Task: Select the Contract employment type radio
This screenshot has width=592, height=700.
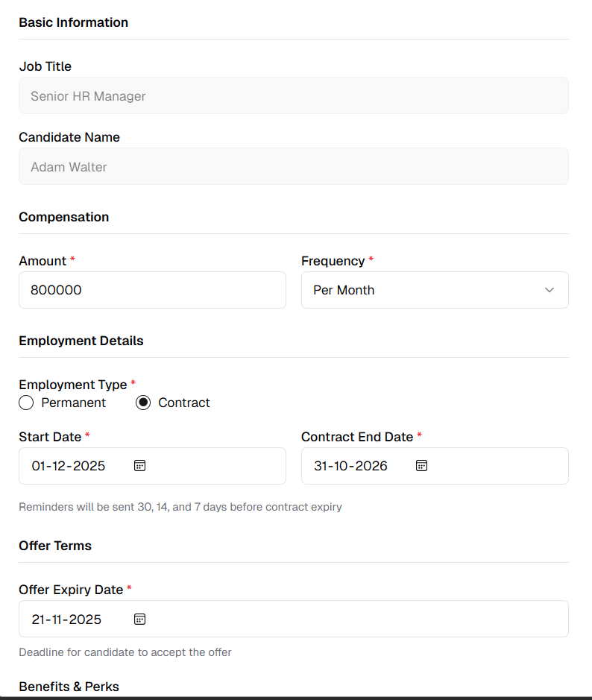Action: 143,403
